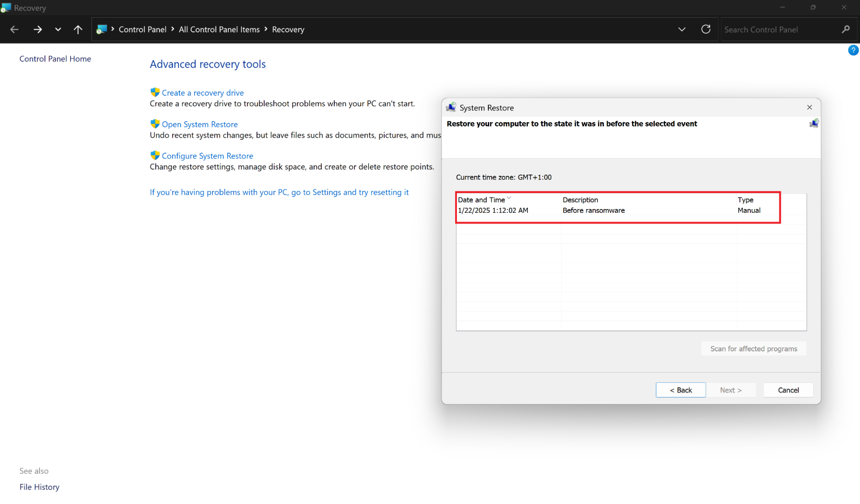Click Create a recovery drive link

tap(203, 93)
